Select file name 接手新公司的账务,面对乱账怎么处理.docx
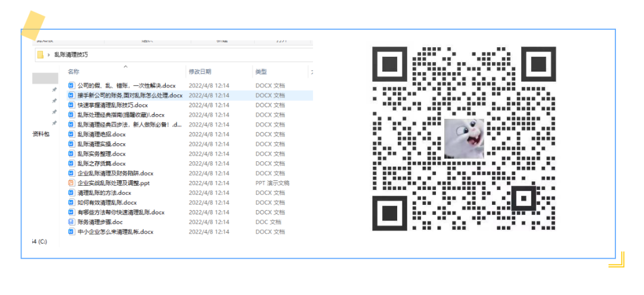Image resolution: width=644 pixels, height=295 pixels. (x=130, y=96)
